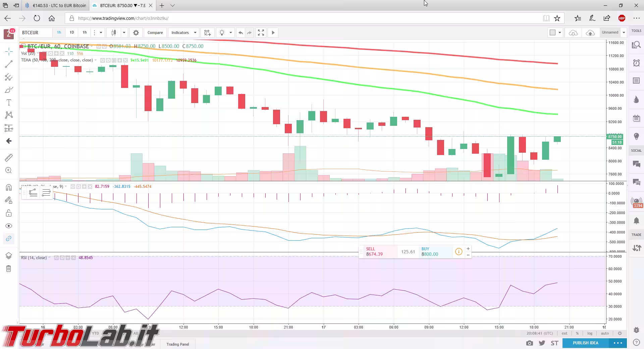Switch to the 1D interval
644x349 pixels.
pyautogui.click(x=72, y=33)
